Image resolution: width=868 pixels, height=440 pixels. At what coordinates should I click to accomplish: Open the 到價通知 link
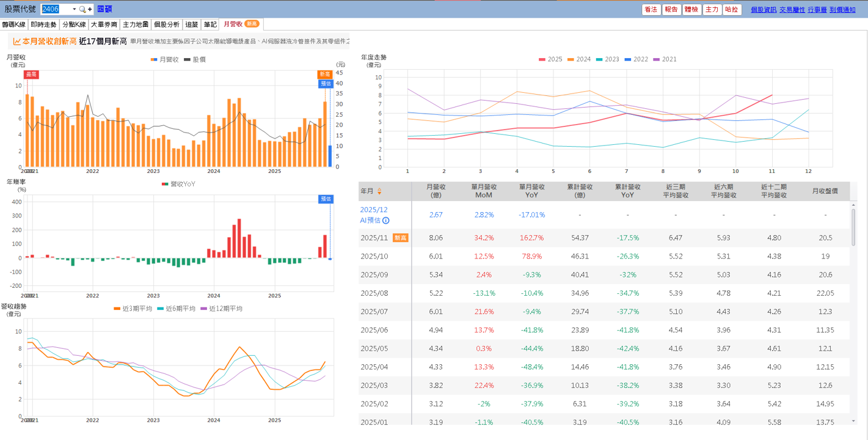pyautogui.click(x=842, y=10)
